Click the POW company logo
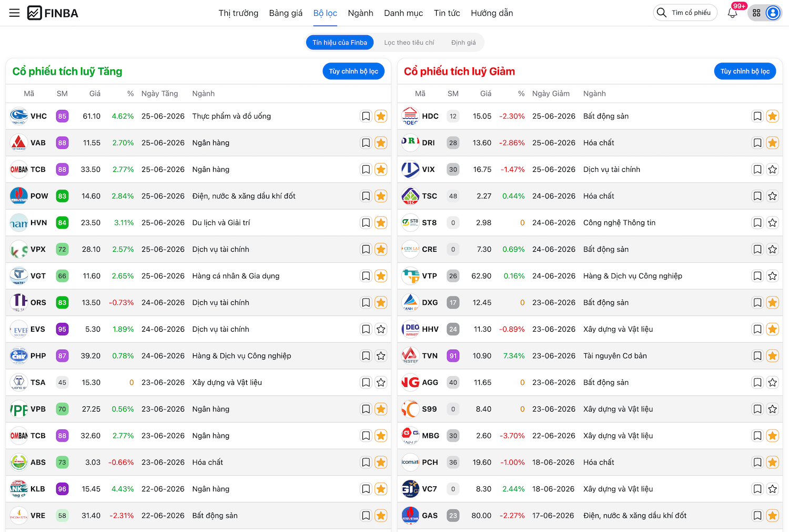Image resolution: width=789 pixels, height=532 pixels. (x=19, y=196)
